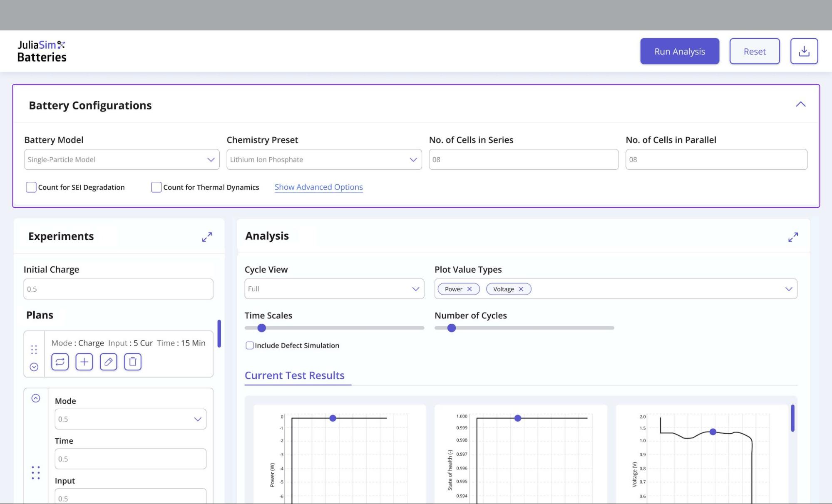The width and height of the screenshot is (832, 504).
Task: Enable Count for Thermal Dynamics
Action: (156, 187)
